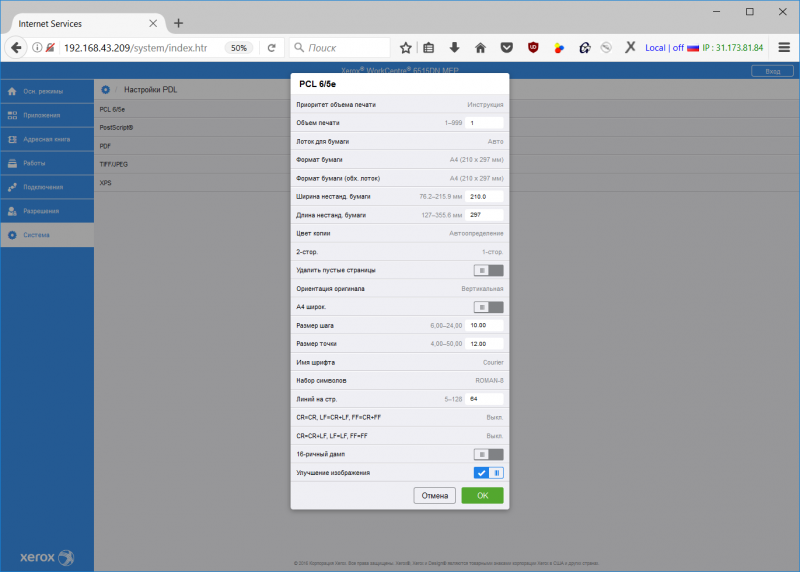Image resolution: width=800 pixels, height=572 pixels.
Task: Confirm settings with the green OK button
Action: pos(482,495)
